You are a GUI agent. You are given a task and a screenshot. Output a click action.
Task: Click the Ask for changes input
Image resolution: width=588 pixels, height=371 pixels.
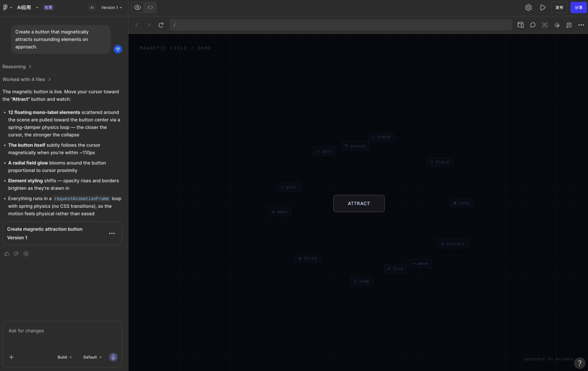click(x=62, y=331)
